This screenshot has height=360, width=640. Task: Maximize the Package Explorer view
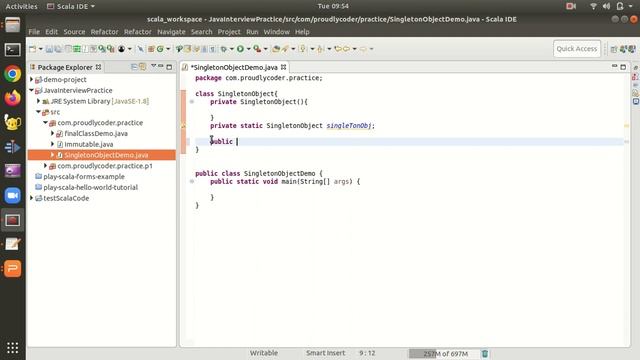pos(169,67)
